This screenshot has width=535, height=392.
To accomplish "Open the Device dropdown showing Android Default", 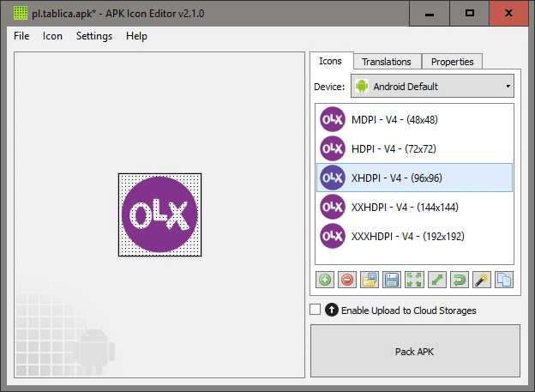I will [432, 87].
